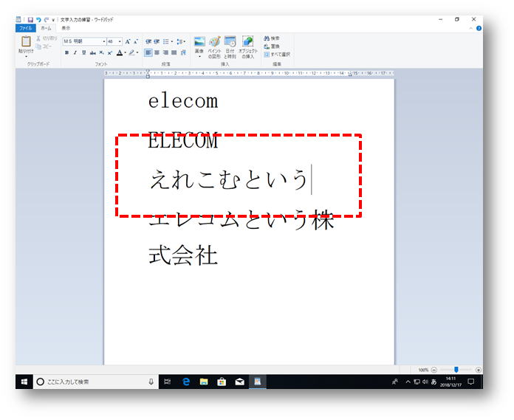
Task: Click the Undo arrow in quick access toolbar
Action: [38, 20]
